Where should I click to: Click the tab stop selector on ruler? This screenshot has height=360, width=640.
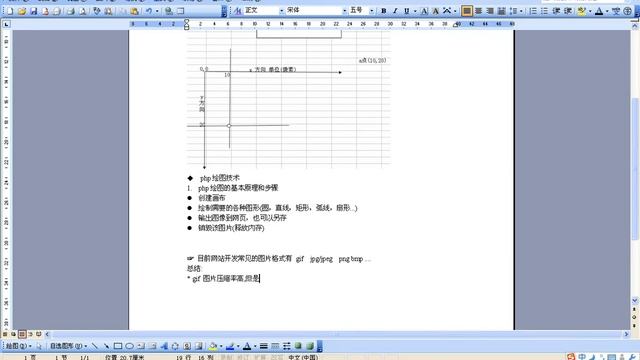(x=6, y=24)
